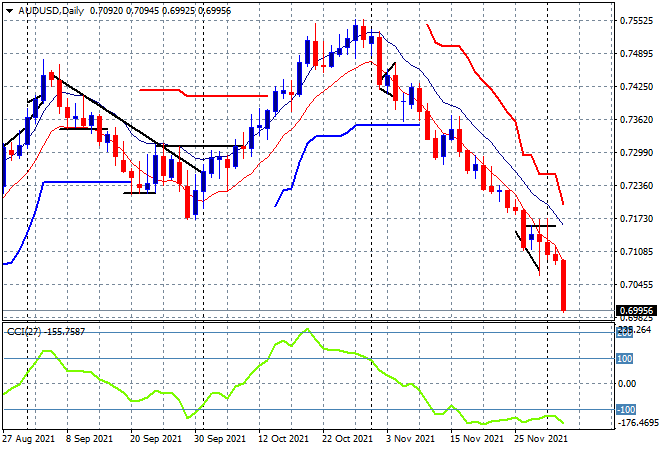
Task: Select the long black descending trendline in September
Action: pyautogui.click(x=120, y=120)
